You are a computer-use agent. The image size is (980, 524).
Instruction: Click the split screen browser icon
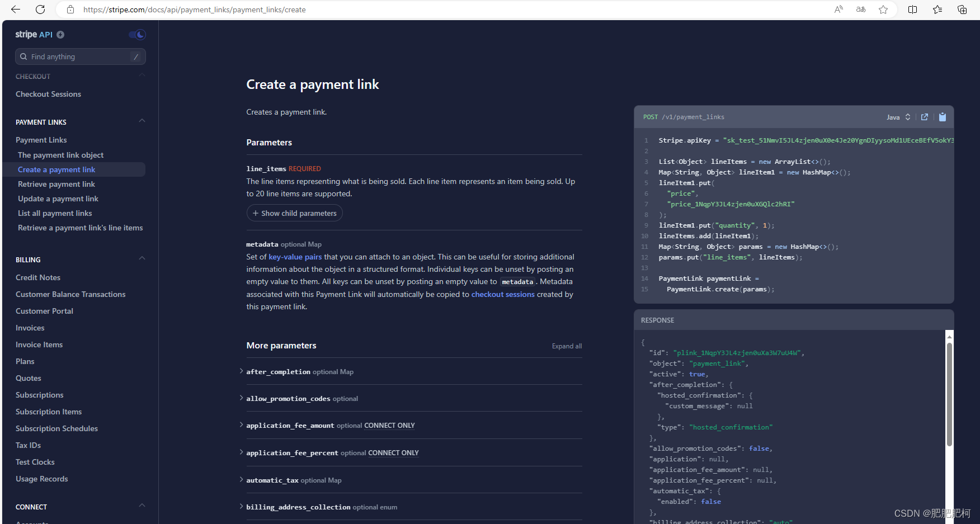coord(912,10)
